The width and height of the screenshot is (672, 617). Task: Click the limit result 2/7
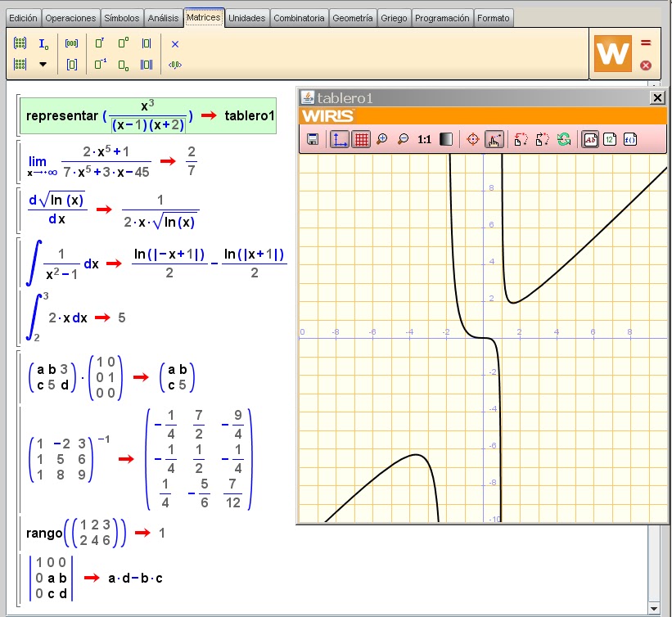192,161
